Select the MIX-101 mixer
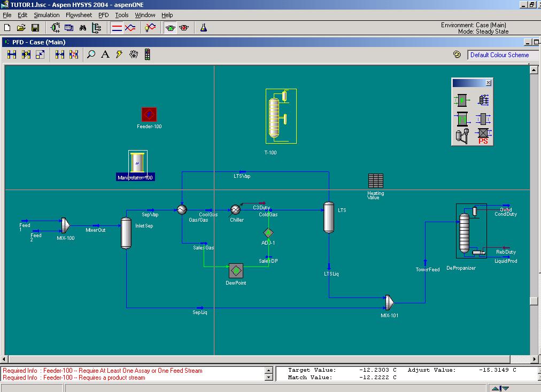Image resolution: width=541 pixels, height=392 pixels. tap(389, 302)
